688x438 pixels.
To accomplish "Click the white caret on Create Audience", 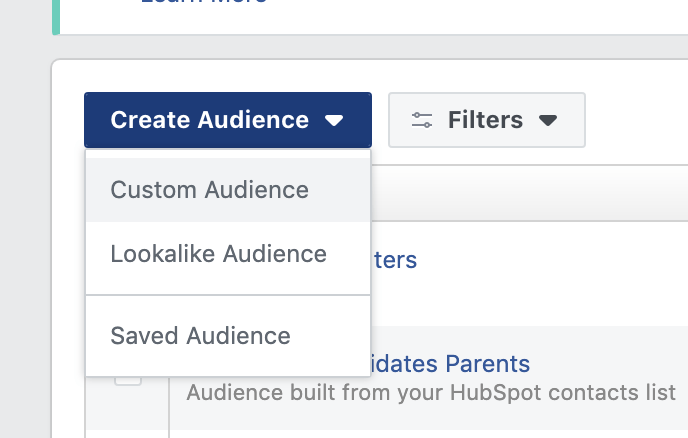I will coord(334,121).
